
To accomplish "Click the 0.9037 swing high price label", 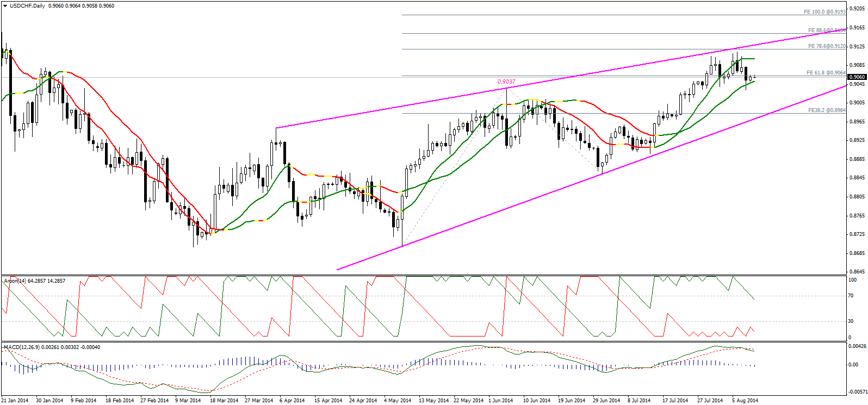I will pyautogui.click(x=506, y=82).
